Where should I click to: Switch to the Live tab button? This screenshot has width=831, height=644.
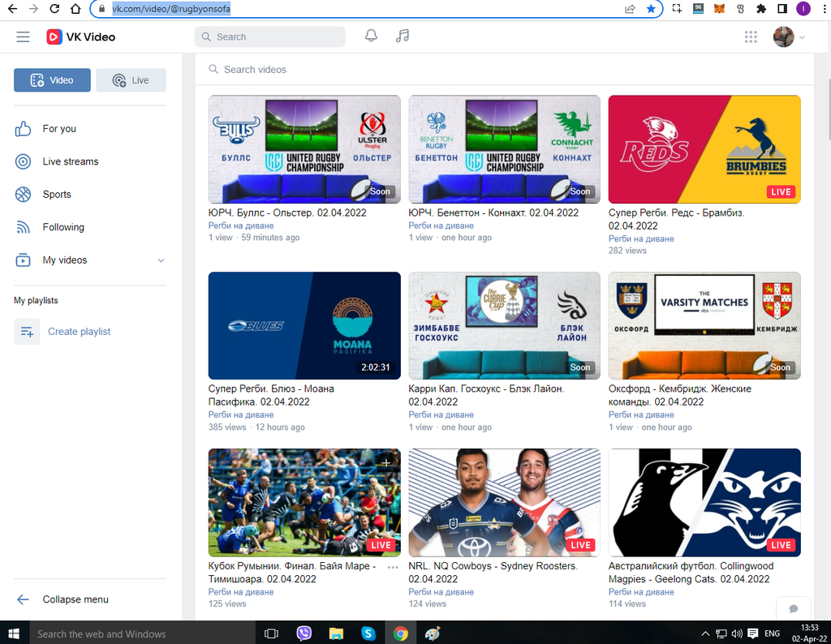pyautogui.click(x=131, y=80)
